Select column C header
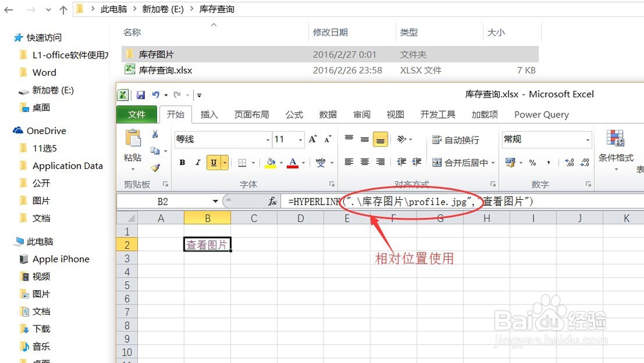Screen dimensions: 644x363 click(x=254, y=219)
